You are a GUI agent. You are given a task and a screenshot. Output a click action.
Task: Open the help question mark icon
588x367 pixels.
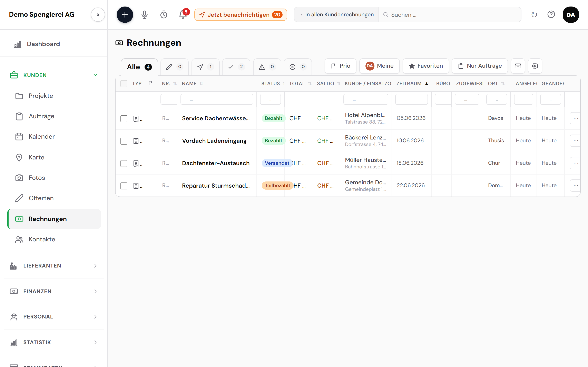click(x=551, y=14)
